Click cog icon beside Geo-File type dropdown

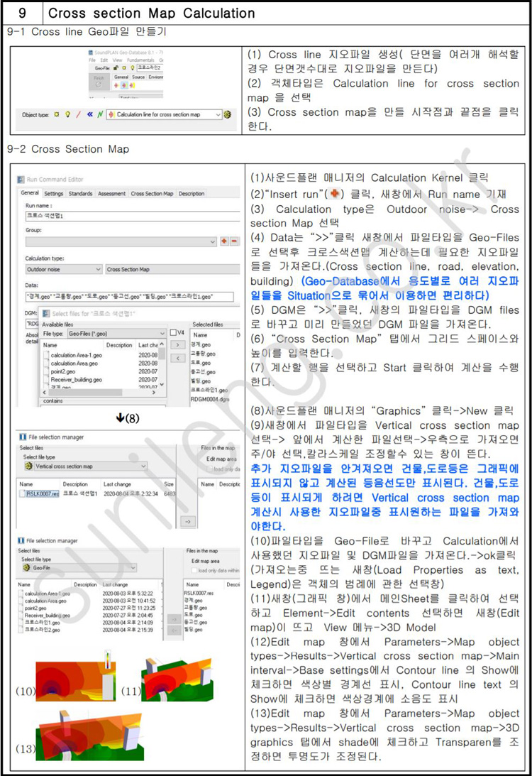click(26, 568)
